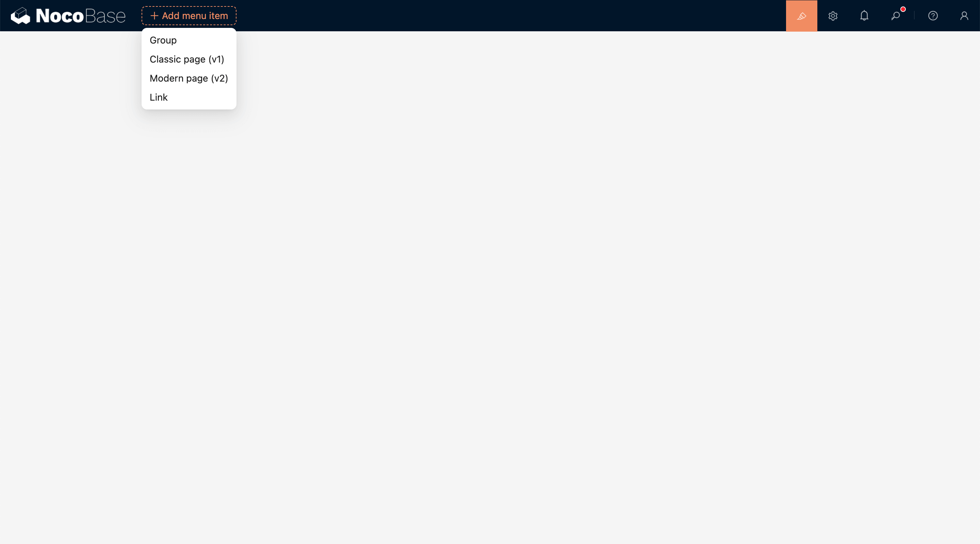Open the help question-mark menu
The height and width of the screenshot is (544, 980).
point(933,16)
